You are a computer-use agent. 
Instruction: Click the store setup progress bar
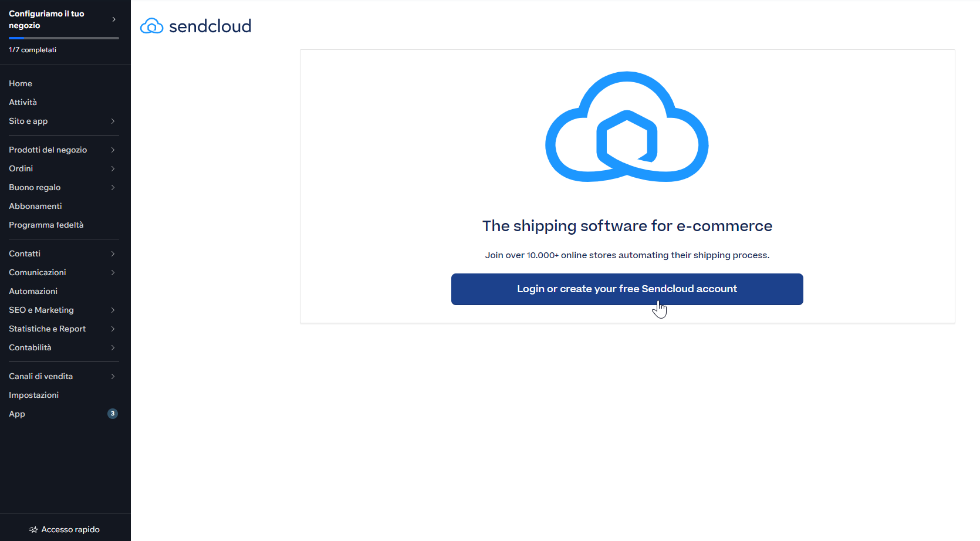pyautogui.click(x=64, y=38)
